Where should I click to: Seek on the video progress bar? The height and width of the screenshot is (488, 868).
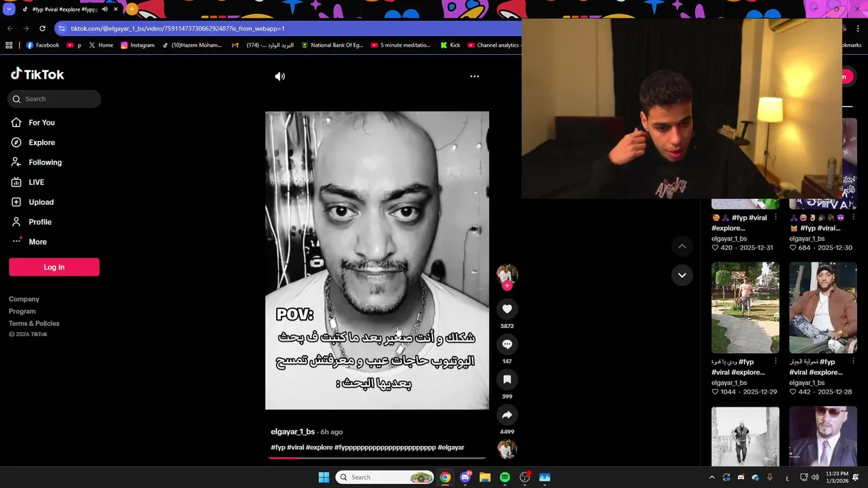click(377, 457)
